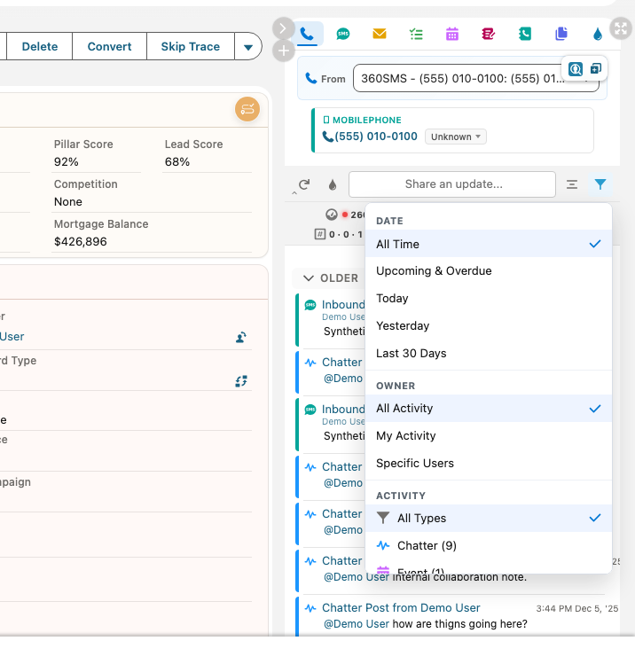635x672 pixels.
Task: Click the gray plus circle button
Action: [x=283, y=51]
